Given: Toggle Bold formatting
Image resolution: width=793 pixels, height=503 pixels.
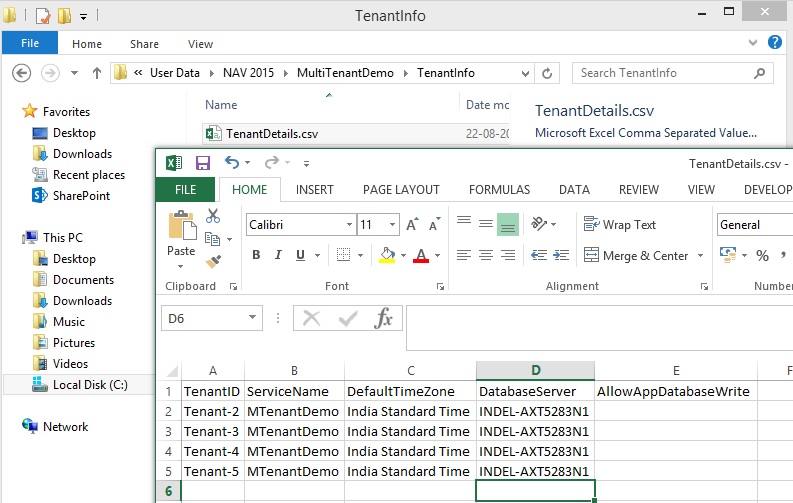Looking at the screenshot, I should (256, 255).
